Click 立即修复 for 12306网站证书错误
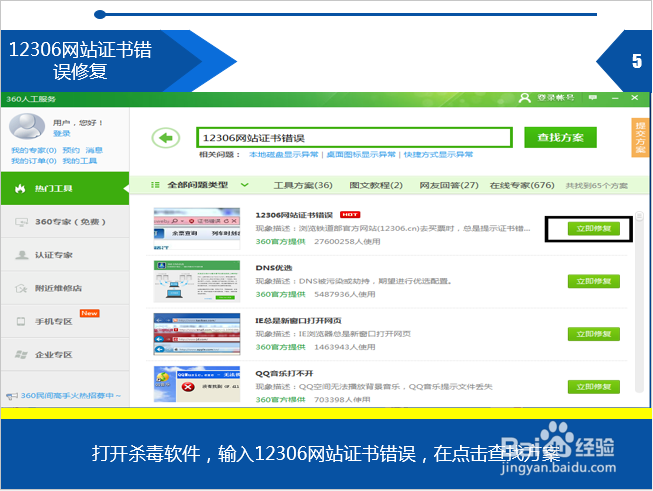Image resolution: width=653 pixels, height=491 pixels. click(x=594, y=229)
